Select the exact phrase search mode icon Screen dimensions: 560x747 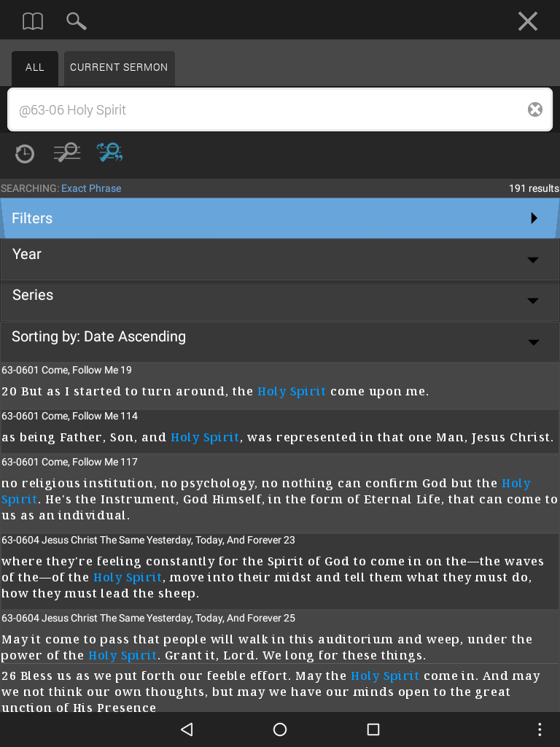110,152
